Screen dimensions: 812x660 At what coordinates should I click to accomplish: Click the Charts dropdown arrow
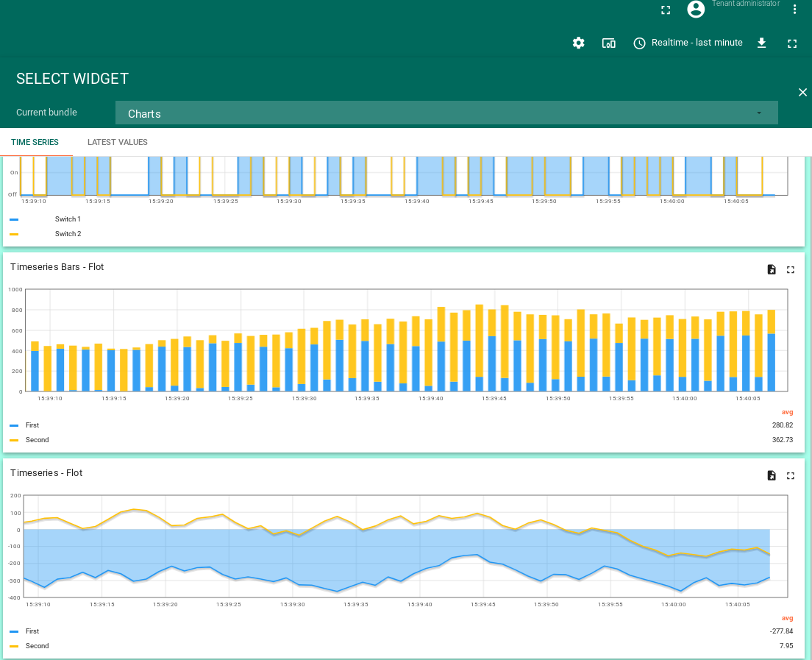coord(759,113)
